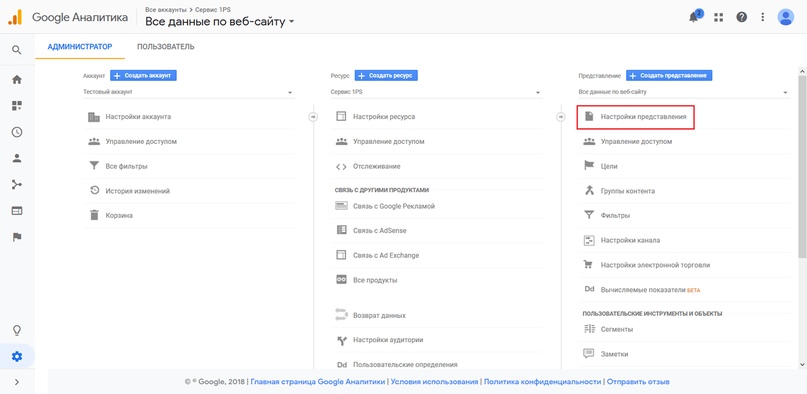This screenshot has width=807, height=394.
Task: Go to Home icon in sidebar
Action: 17,80
